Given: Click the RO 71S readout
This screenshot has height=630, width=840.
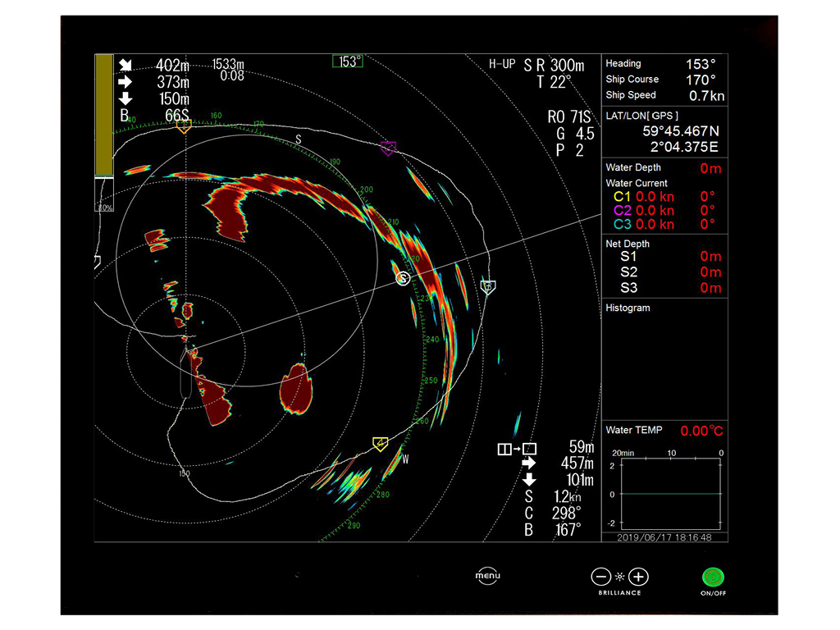Looking at the screenshot, I should click(x=569, y=116).
